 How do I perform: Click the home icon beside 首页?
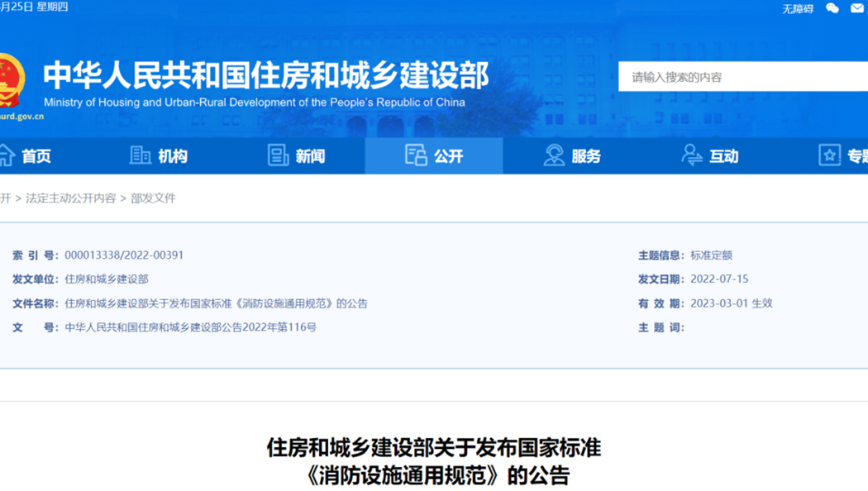pos(7,155)
